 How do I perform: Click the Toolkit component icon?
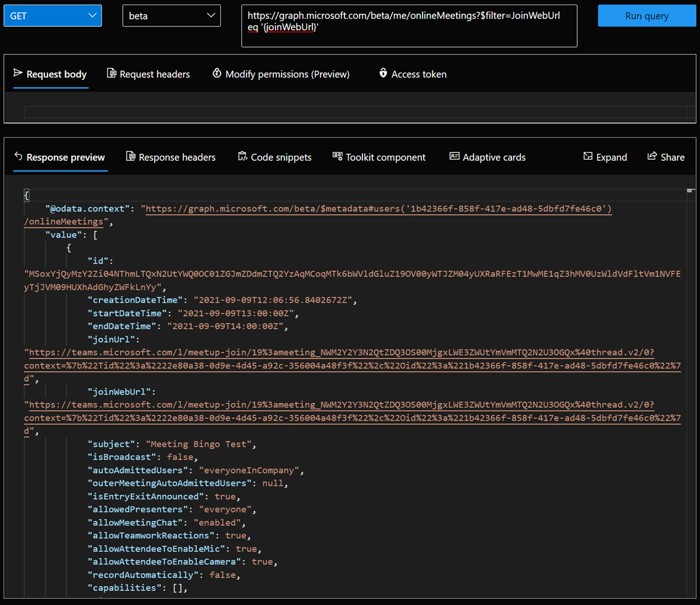pos(337,156)
